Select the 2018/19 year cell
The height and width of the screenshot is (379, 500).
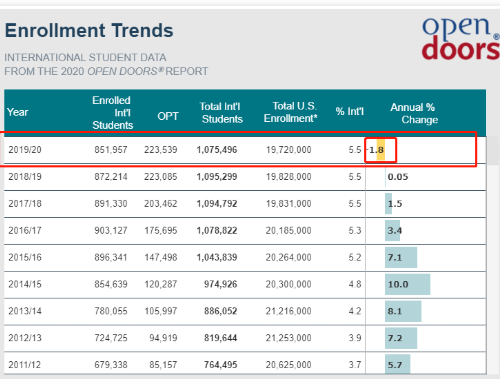(25, 177)
